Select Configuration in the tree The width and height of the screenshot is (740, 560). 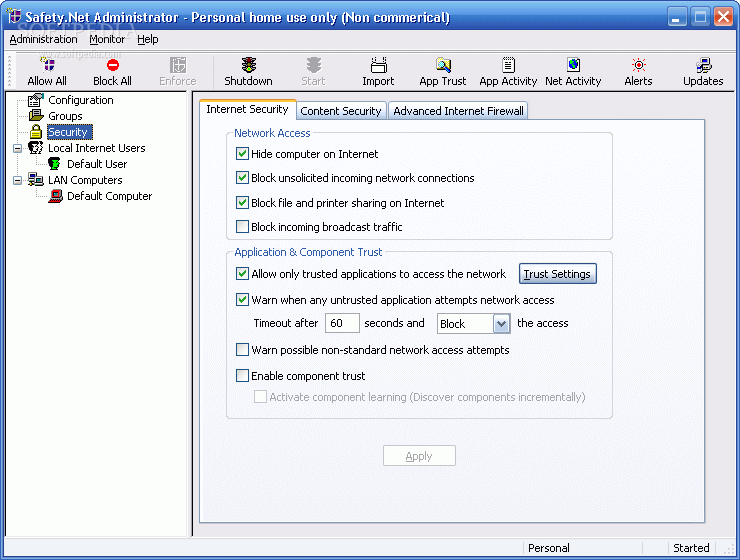point(81,100)
